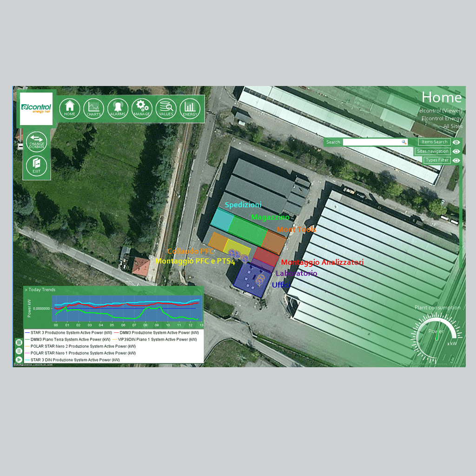The height and width of the screenshot is (476, 476).
Task: Click the Manage gears icon
Action: [x=142, y=108]
